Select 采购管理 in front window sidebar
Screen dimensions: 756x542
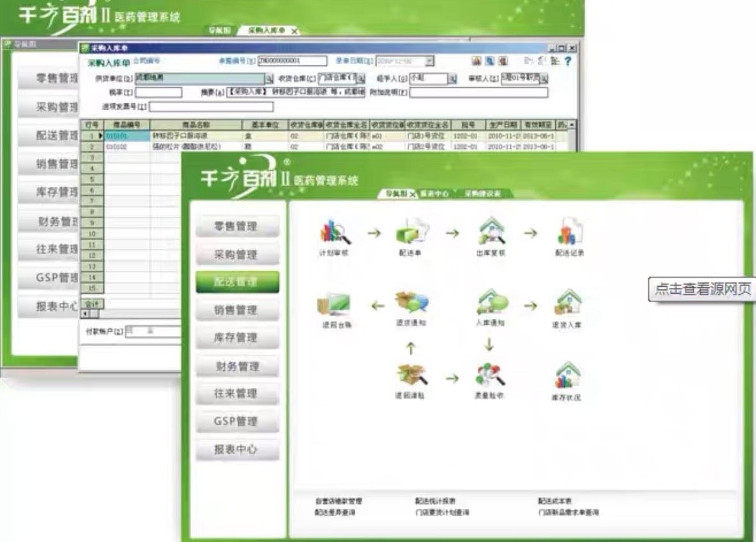[237, 254]
